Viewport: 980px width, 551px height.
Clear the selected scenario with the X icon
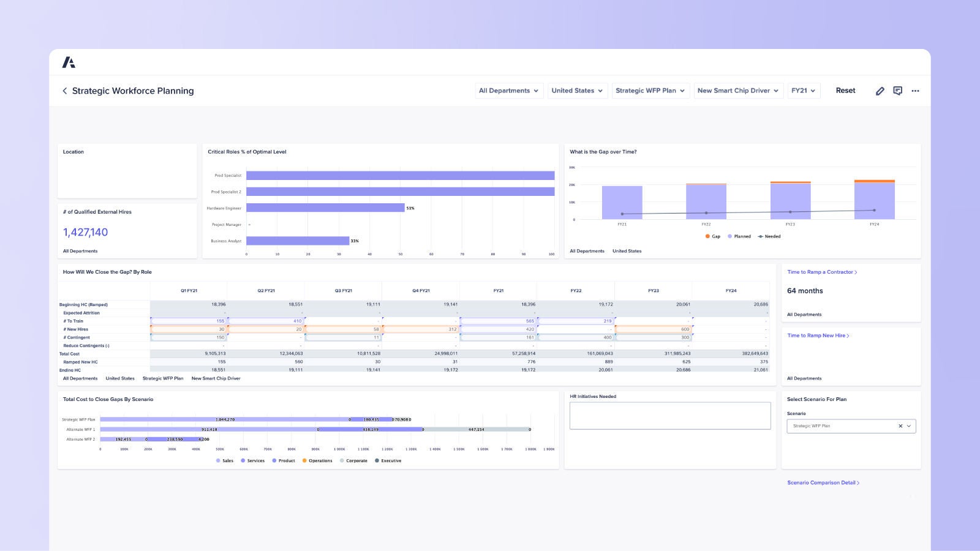pos(900,426)
